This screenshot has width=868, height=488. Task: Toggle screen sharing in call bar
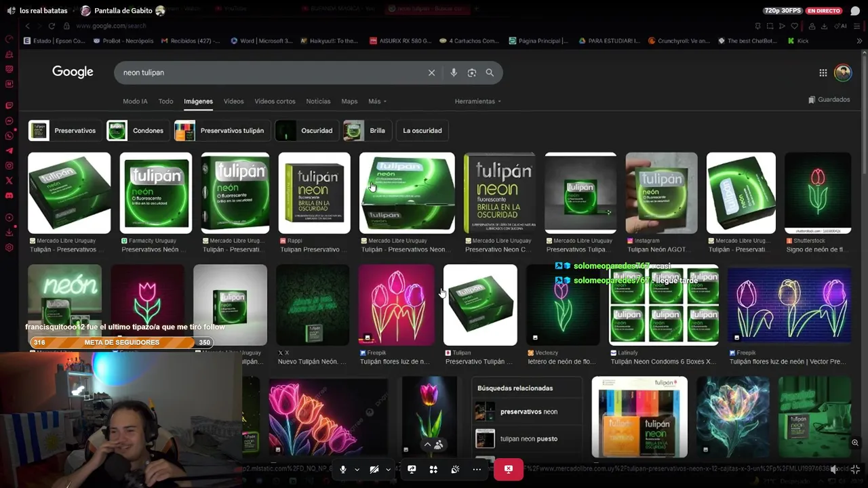412,469
